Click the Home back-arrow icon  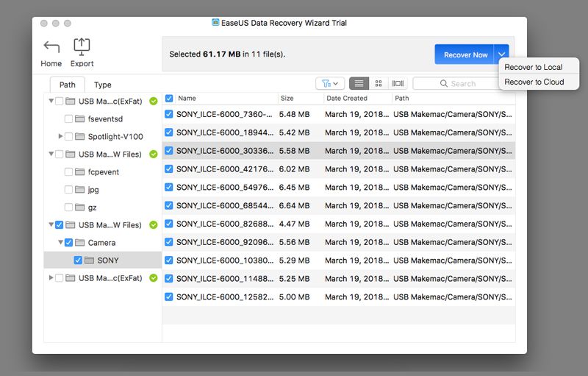tap(51, 46)
